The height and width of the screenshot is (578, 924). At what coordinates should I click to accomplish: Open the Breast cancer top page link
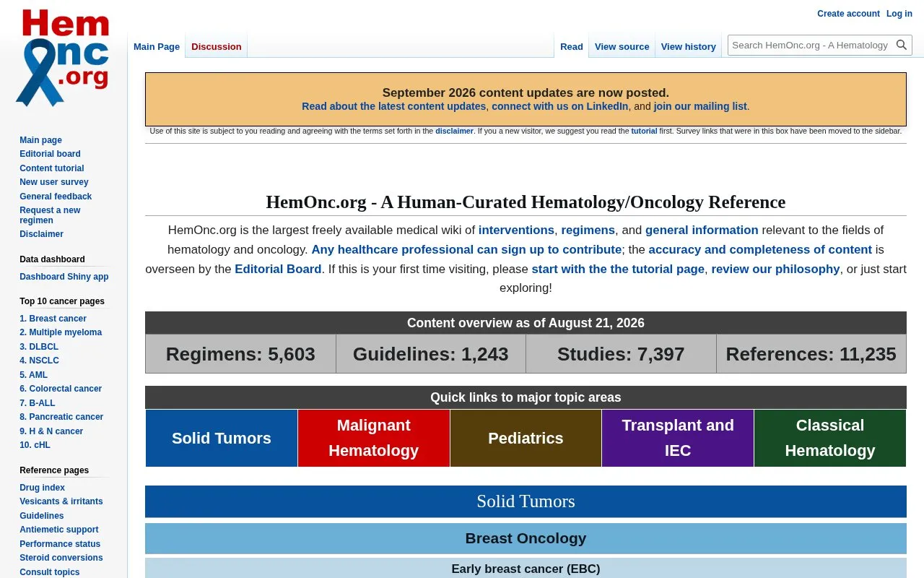53,319
